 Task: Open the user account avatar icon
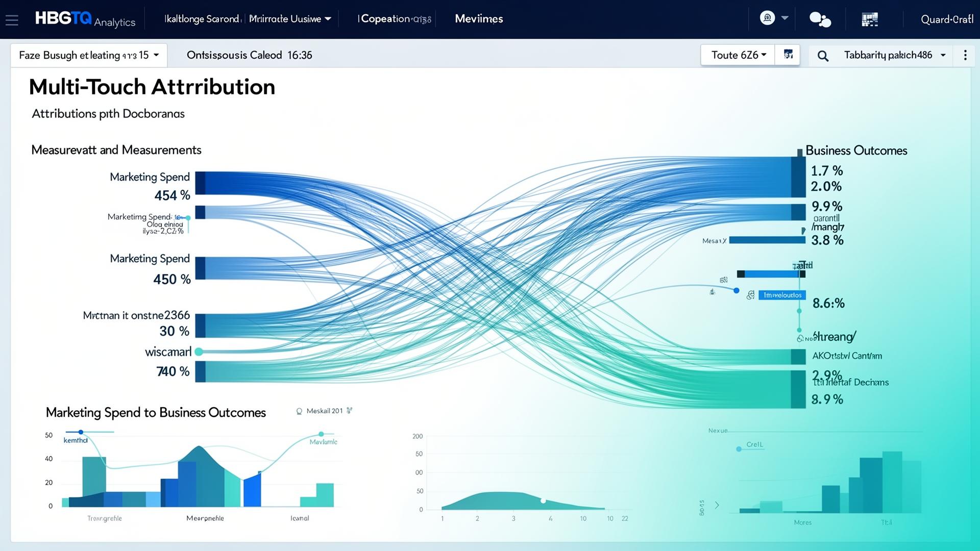767,18
